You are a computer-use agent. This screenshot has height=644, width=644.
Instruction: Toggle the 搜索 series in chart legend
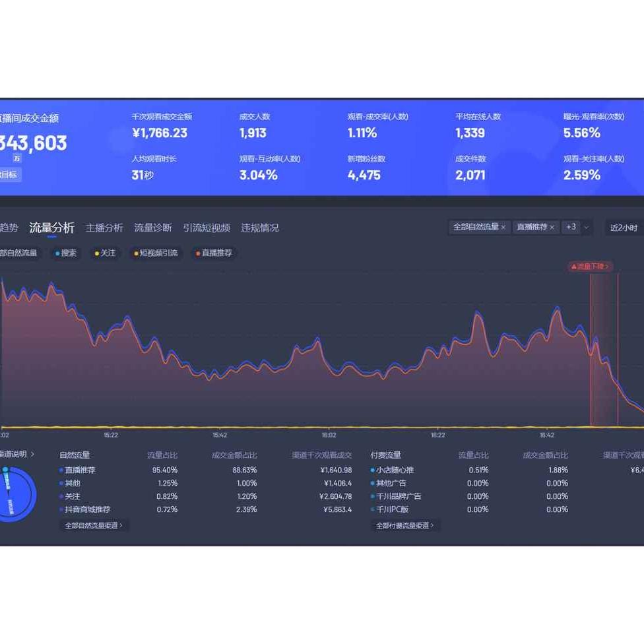click(66, 253)
